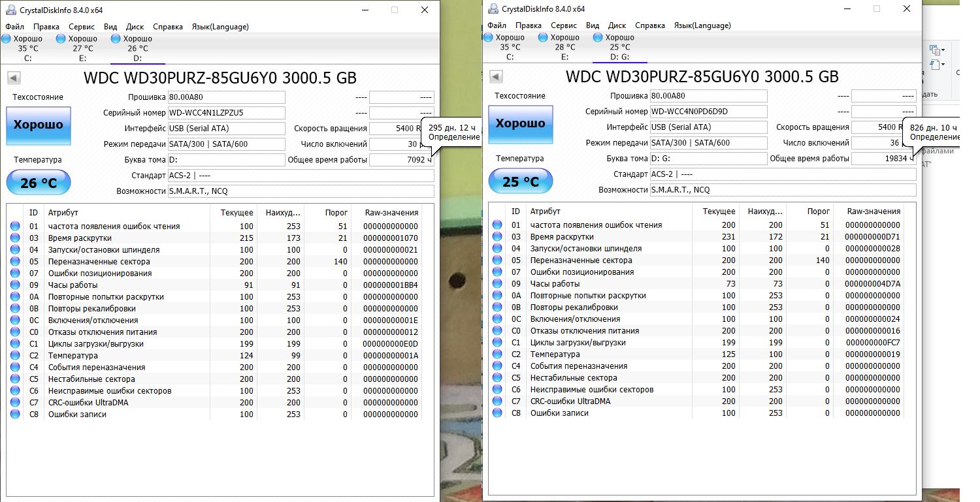Click status orb of Часы работы in left window
Viewport: 980px width, 502px height.
pyautogui.click(x=15, y=285)
